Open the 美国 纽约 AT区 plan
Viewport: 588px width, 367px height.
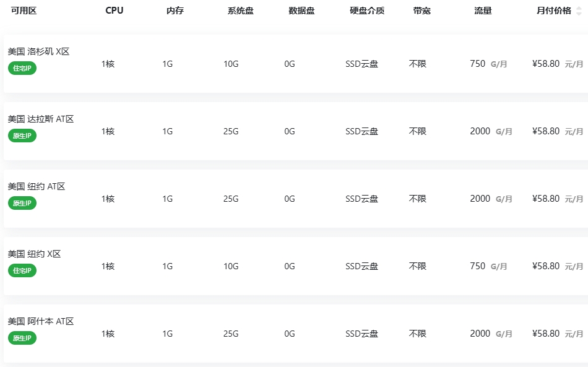(x=296, y=199)
